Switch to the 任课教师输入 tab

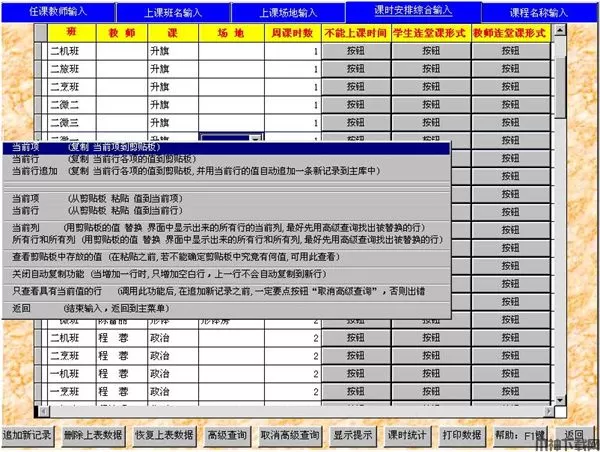coord(58,12)
